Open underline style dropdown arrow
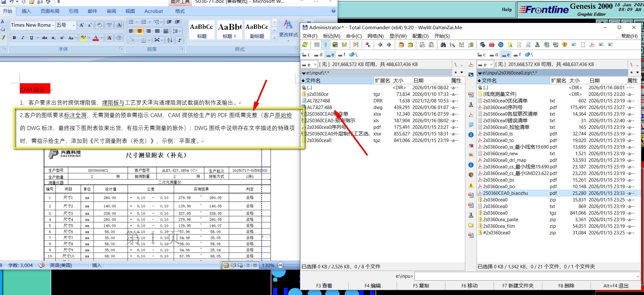The image size is (644, 295). click(x=38, y=38)
